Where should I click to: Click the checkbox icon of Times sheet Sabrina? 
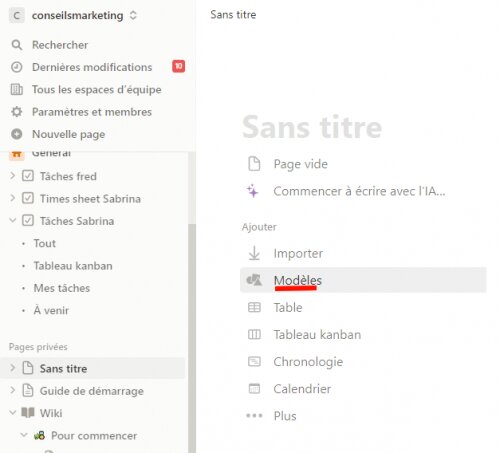click(28, 198)
